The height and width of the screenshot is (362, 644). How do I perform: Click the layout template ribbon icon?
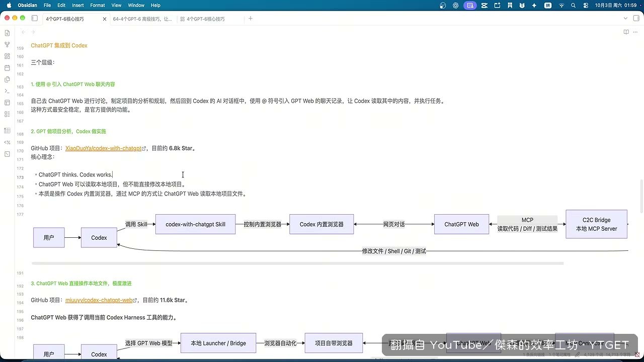pos(7,103)
